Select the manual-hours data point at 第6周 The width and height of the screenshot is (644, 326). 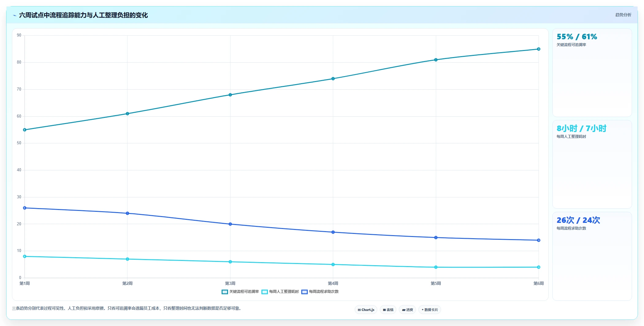pos(539,267)
